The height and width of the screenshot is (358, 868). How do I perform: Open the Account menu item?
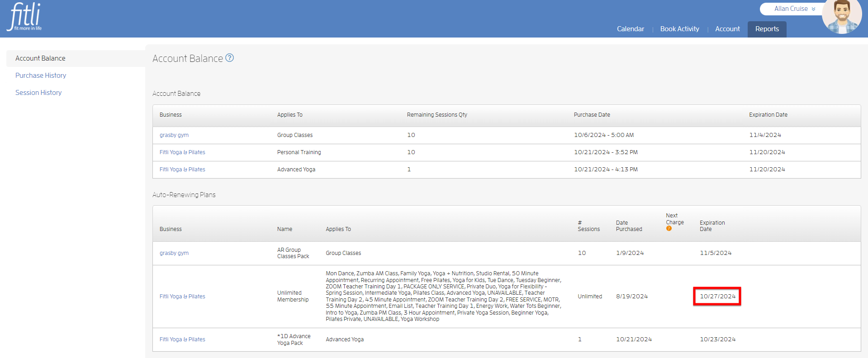click(727, 29)
